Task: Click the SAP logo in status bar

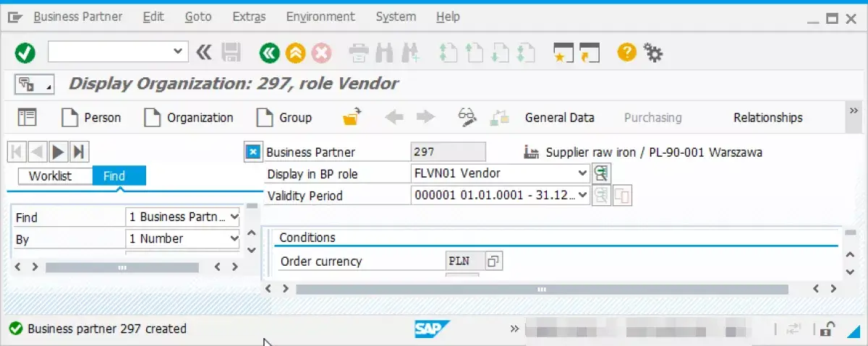Action: click(433, 329)
